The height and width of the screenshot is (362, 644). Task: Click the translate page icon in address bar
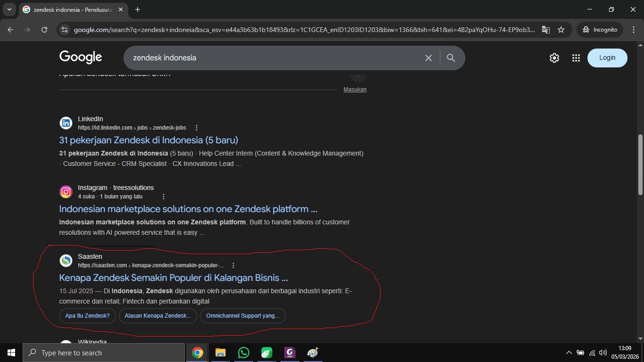[x=546, y=30]
